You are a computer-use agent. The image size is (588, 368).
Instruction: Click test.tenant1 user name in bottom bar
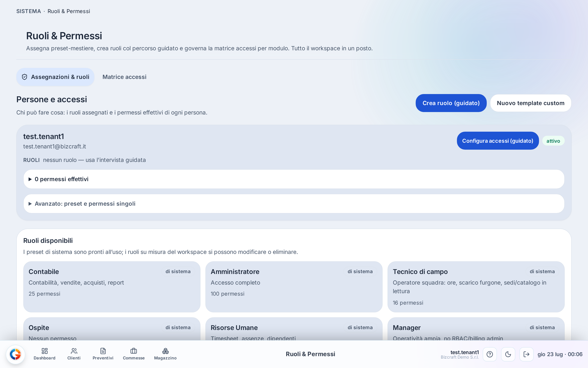464,352
